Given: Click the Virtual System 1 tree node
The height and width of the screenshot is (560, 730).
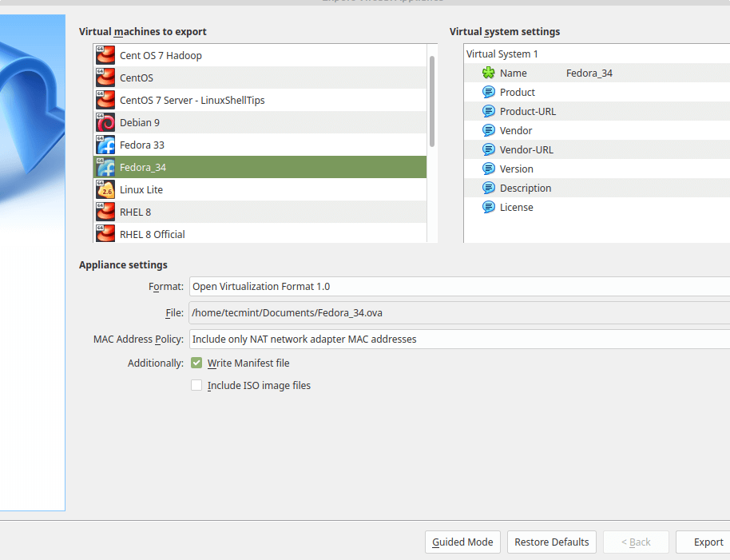Looking at the screenshot, I should click(502, 54).
